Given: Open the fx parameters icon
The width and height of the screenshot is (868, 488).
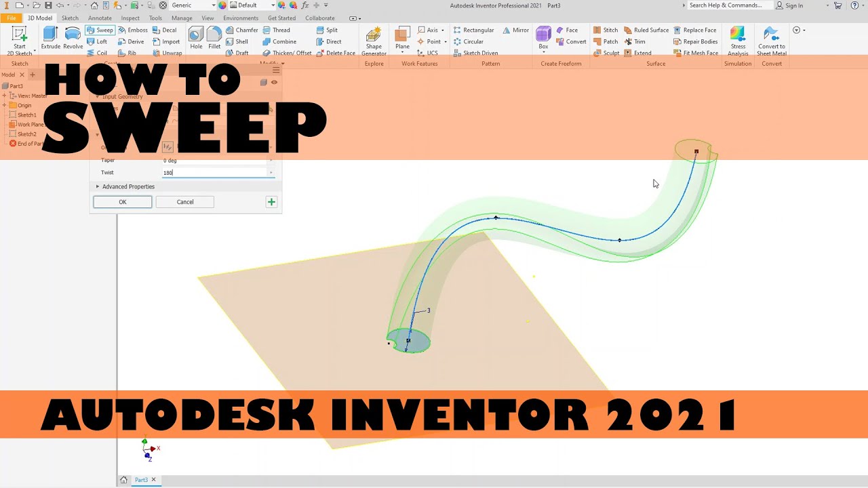Looking at the screenshot, I should tap(305, 5).
